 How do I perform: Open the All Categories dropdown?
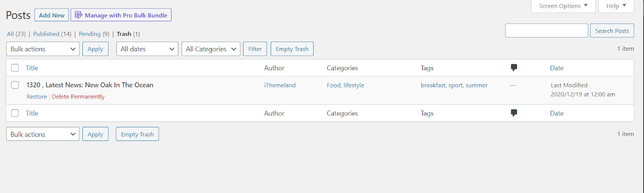[x=211, y=49]
